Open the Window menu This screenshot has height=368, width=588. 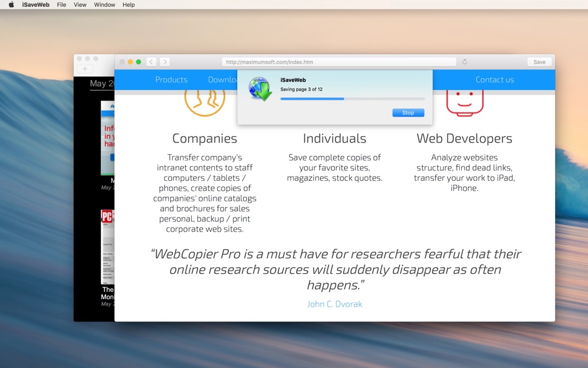tap(104, 4)
